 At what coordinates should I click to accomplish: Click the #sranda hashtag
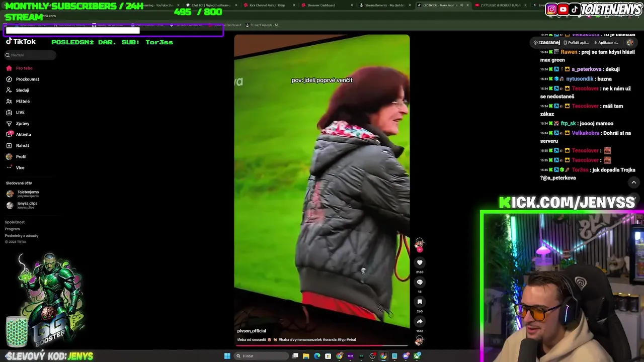(x=330, y=340)
